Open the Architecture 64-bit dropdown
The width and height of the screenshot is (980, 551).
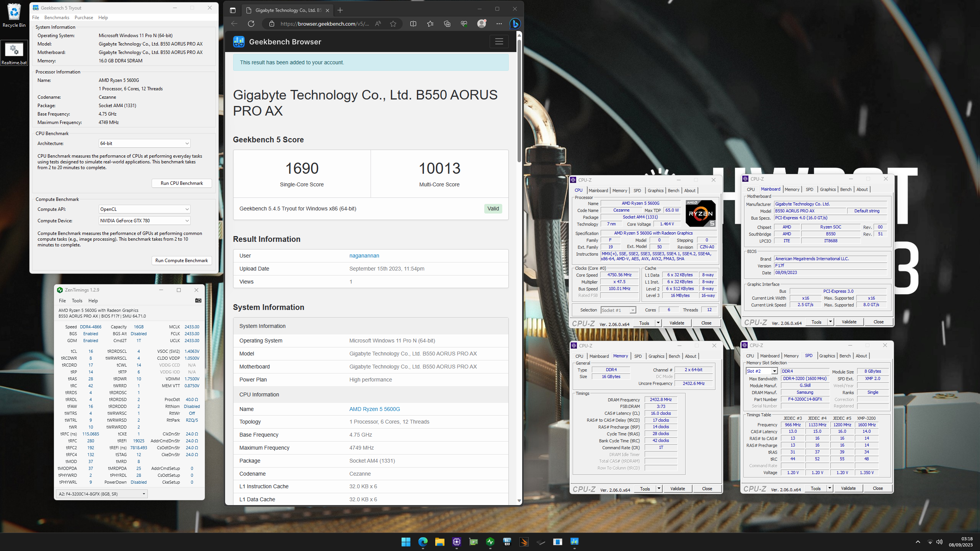[x=144, y=143]
